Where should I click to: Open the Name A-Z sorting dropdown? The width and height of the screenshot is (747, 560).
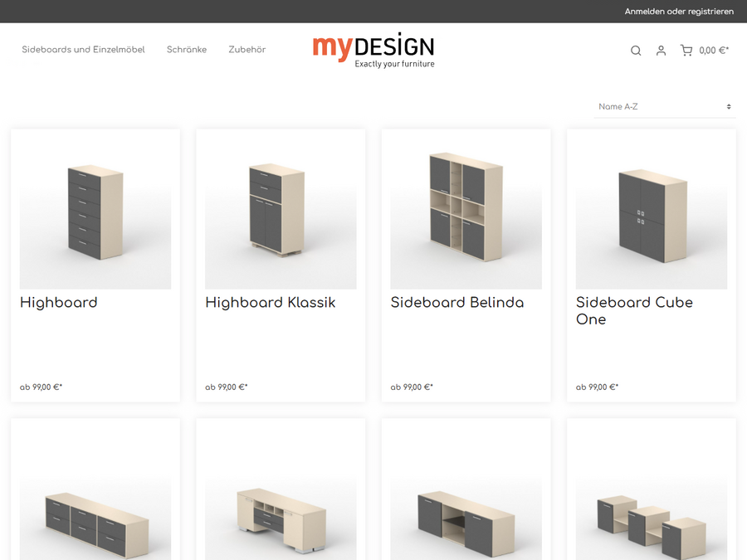coord(665,107)
